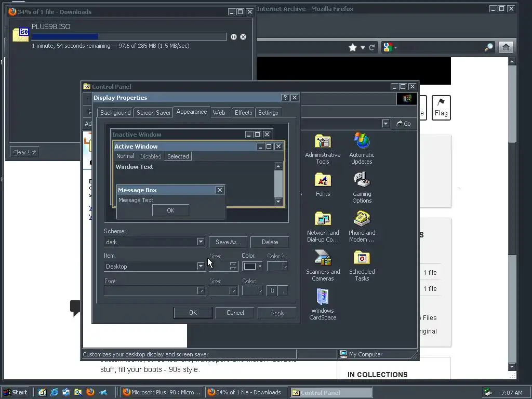The height and width of the screenshot is (399, 532).
Task: Select the Appearance tab
Action: point(191,112)
